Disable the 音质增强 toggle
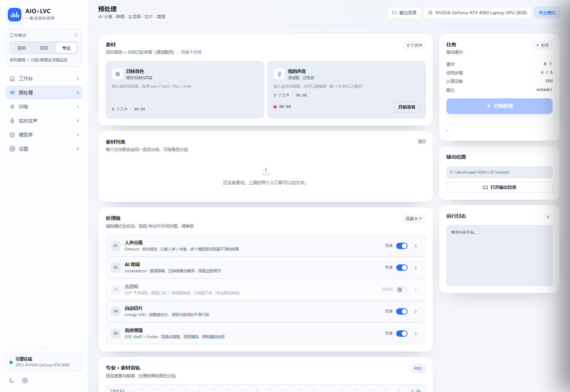 coord(402,334)
